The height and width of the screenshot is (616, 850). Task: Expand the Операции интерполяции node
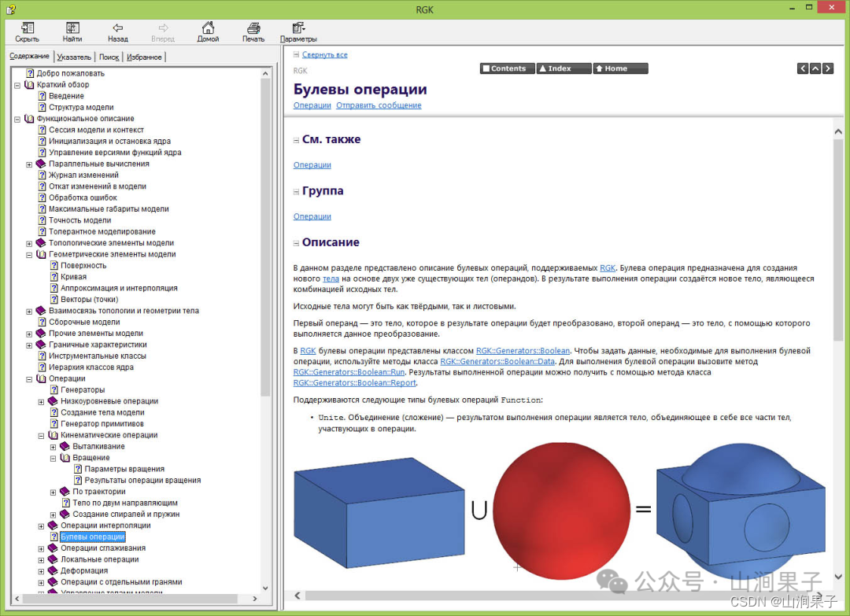click(41, 526)
